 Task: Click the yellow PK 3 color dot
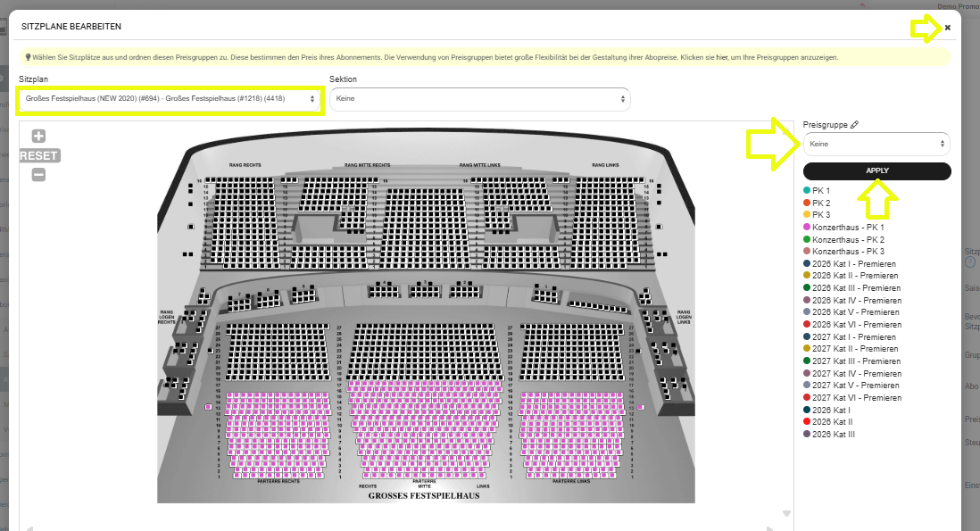807,215
